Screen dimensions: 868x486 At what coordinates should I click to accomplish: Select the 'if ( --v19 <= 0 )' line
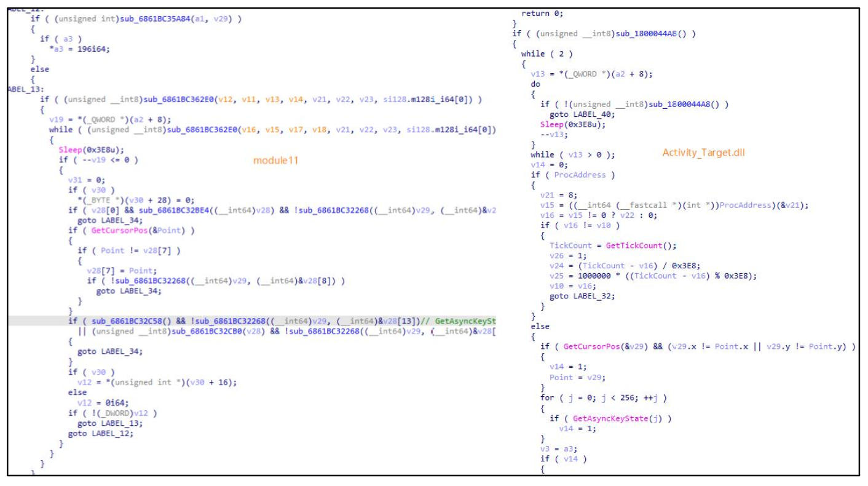click(98, 160)
